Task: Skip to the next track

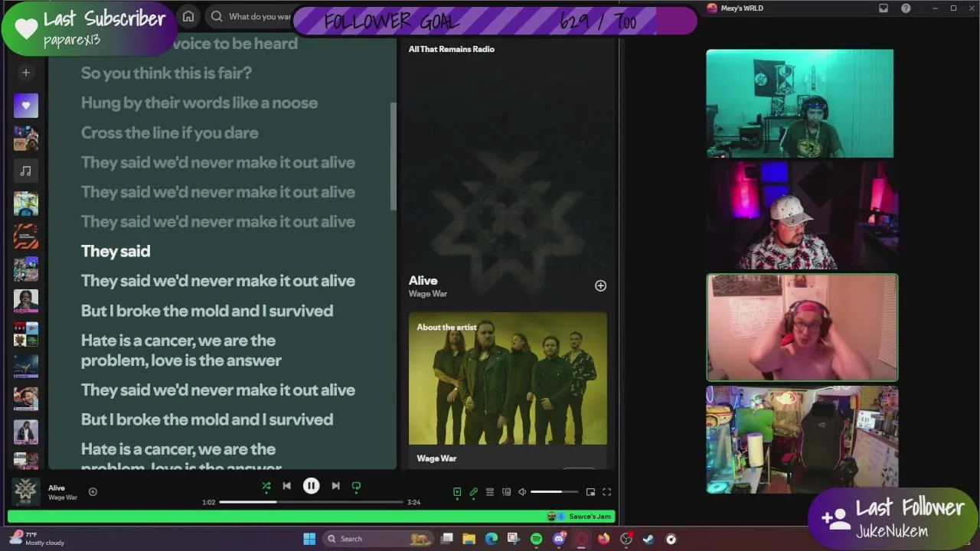Action: (335, 486)
